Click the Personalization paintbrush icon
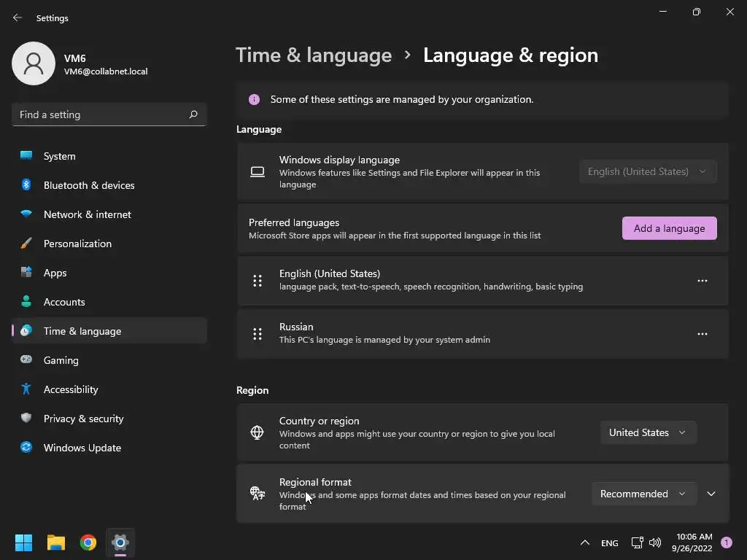The image size is (747, 560). pos(26,244)
